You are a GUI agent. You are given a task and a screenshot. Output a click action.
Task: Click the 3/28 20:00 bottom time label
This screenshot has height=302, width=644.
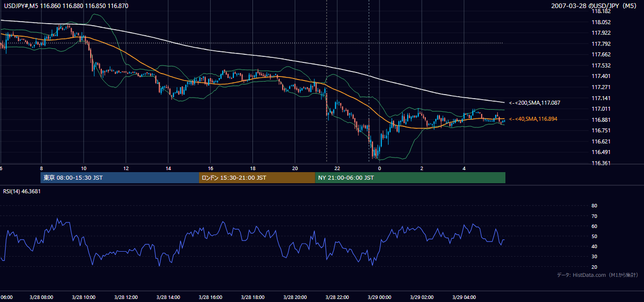pyautogui.click(x=294, y=297)
